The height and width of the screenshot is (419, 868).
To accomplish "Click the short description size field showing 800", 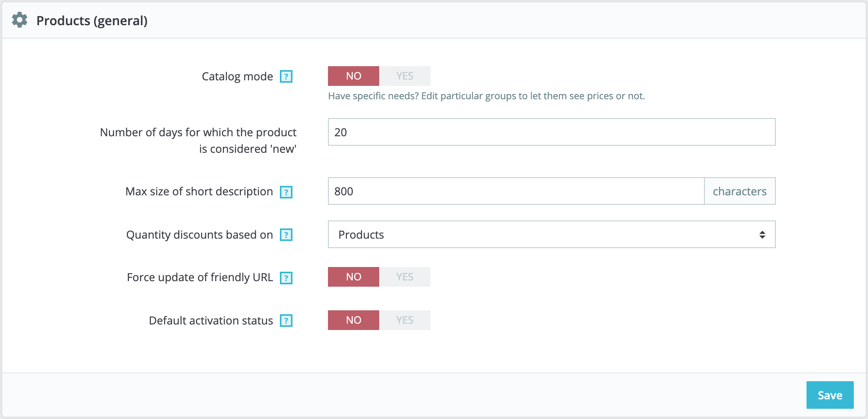I will pos(516,191).
